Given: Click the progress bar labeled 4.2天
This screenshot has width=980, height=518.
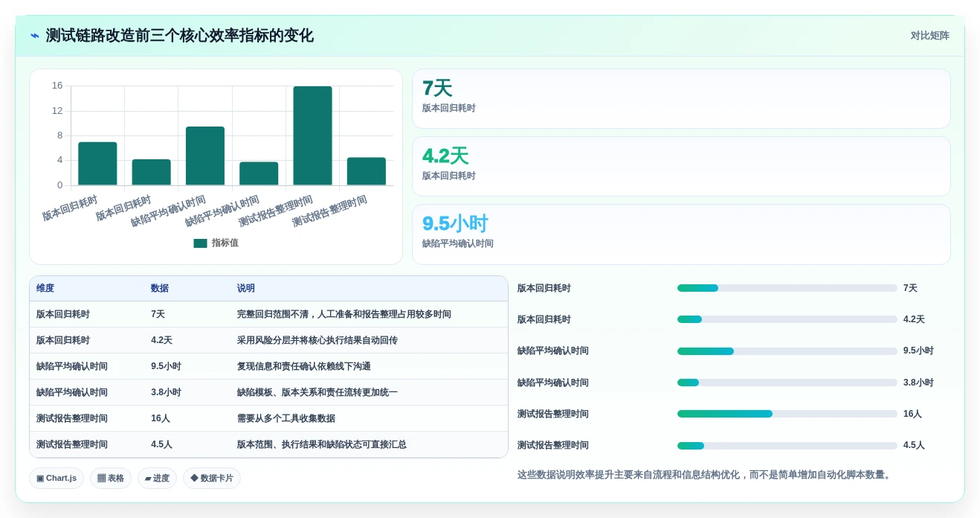Looking at the screenshot, I should click(787, 319).
